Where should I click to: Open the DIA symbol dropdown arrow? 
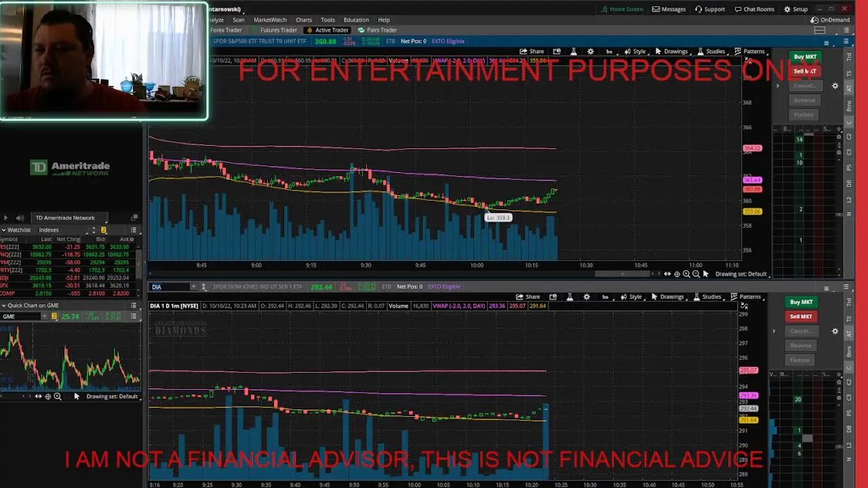(x=193, y=287)
